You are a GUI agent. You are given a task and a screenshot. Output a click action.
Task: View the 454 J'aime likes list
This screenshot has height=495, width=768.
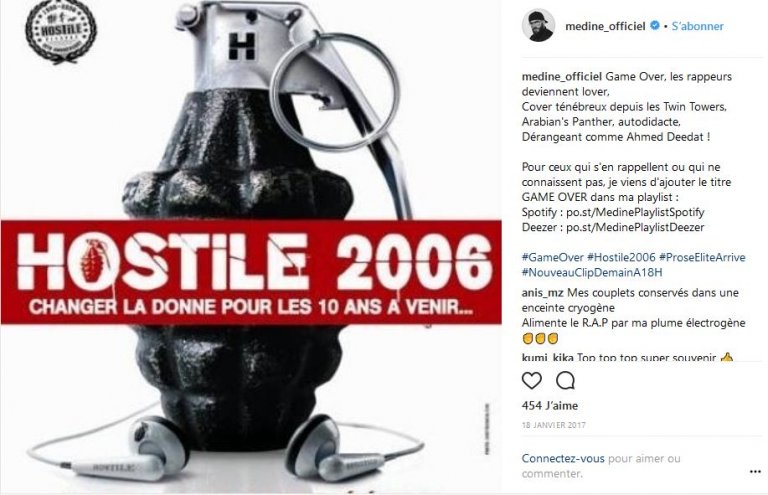click(550, 406)
